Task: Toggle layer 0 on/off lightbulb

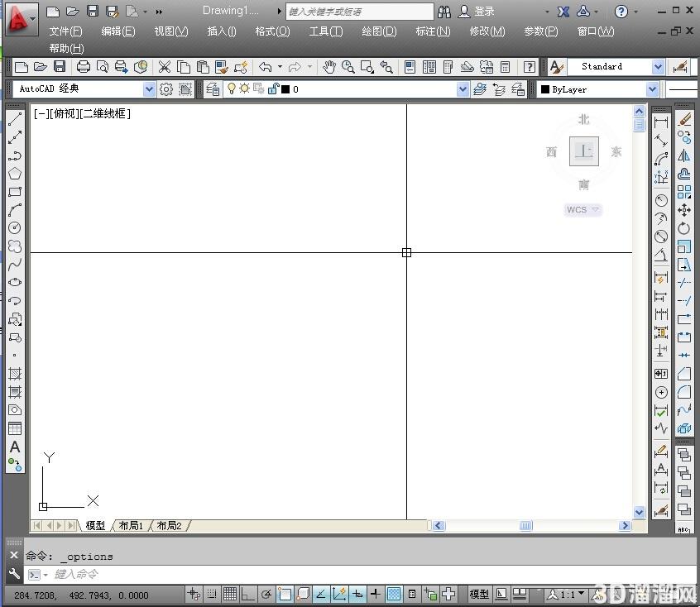Action: 231,88
